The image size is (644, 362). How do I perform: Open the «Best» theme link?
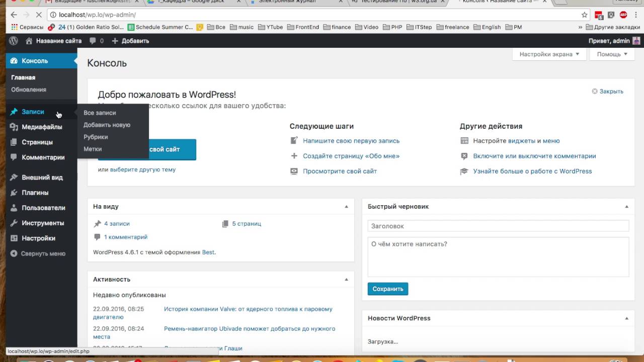[x=208, y=252]
